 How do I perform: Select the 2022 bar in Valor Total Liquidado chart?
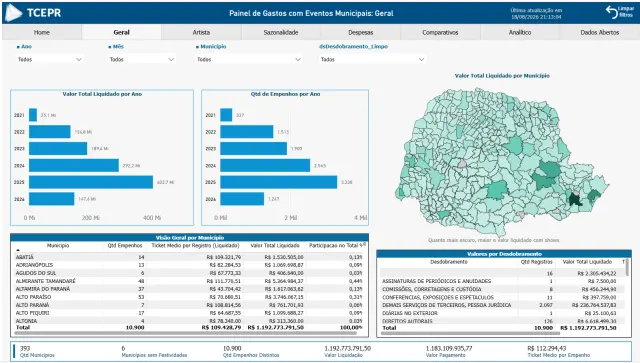point(50,132)
